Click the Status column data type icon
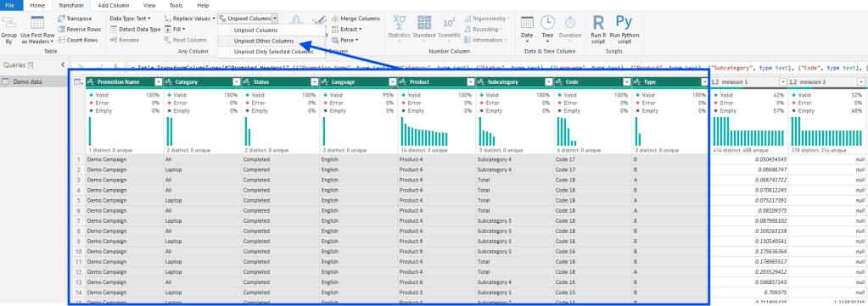Image resolution: width=868 pixels, height=306 pixels. (248, 82)
